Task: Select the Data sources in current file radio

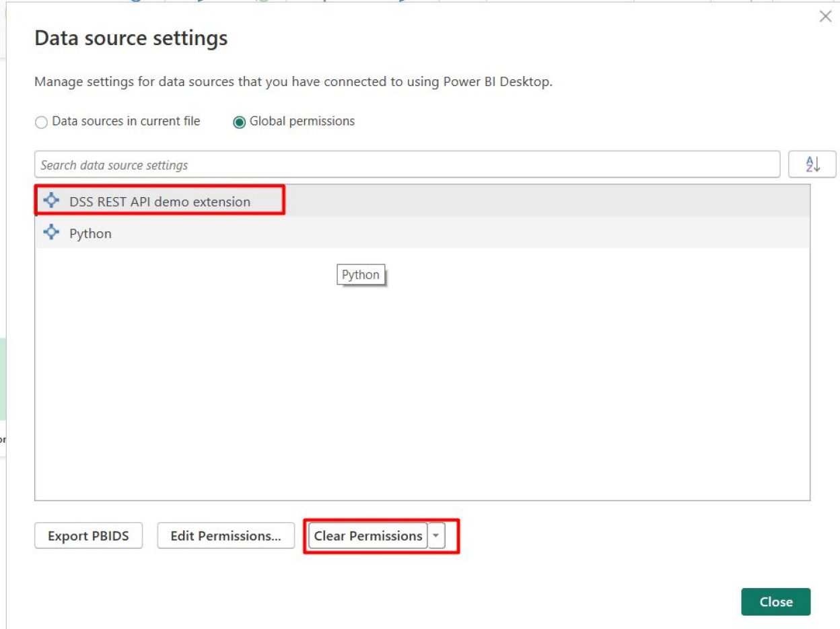Action: (41, 122)
